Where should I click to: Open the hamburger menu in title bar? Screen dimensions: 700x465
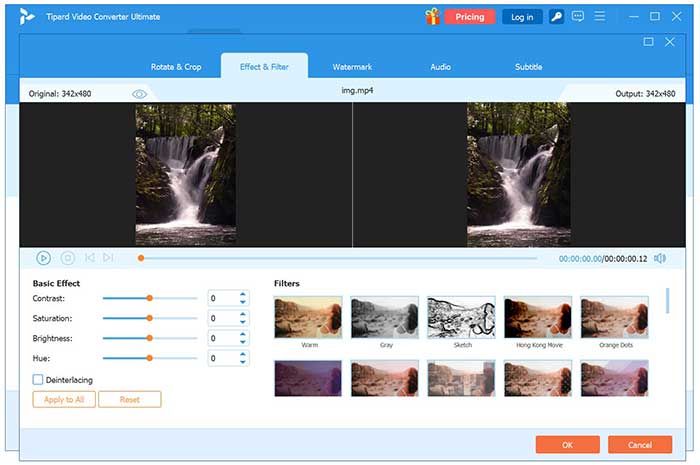coord(599,16)
